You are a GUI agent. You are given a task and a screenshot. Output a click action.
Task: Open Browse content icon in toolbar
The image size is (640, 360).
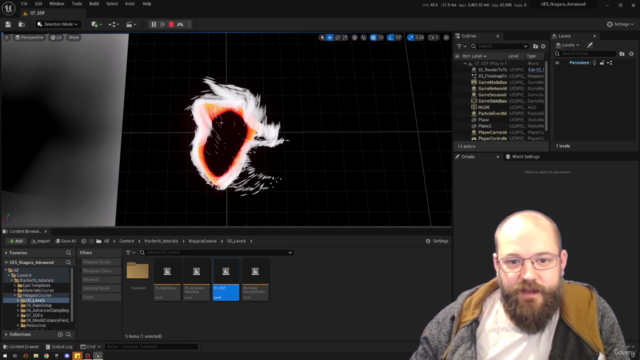click(x=22, y=24)
